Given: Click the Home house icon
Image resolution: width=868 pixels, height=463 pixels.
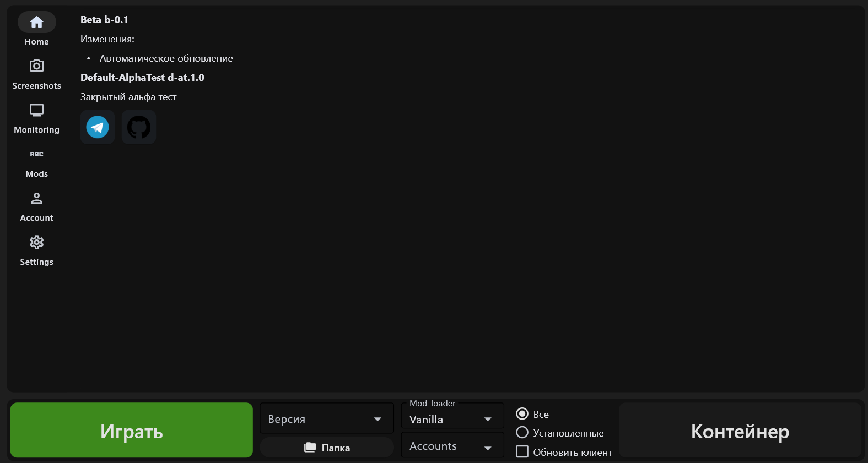Looking at the screenshot, I should [37, 22].
